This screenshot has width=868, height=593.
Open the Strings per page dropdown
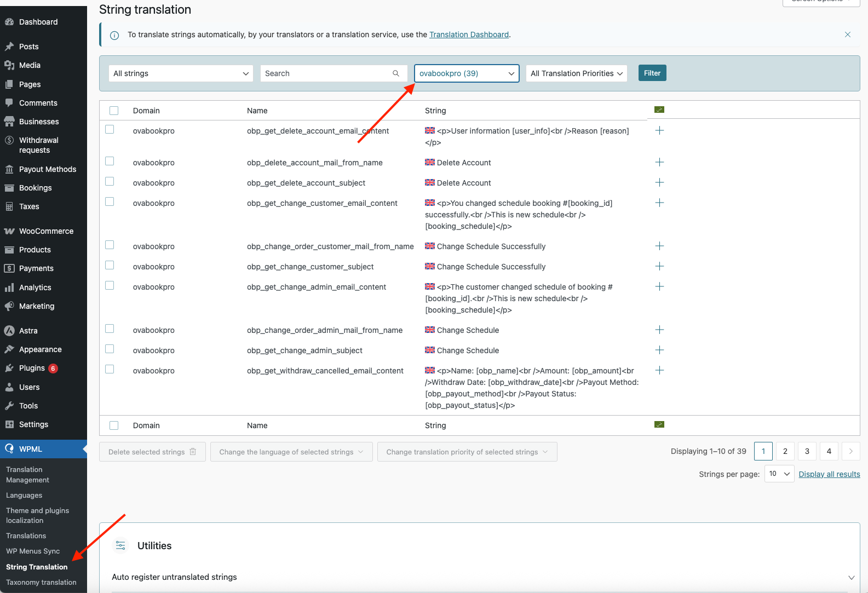(779, 474)
